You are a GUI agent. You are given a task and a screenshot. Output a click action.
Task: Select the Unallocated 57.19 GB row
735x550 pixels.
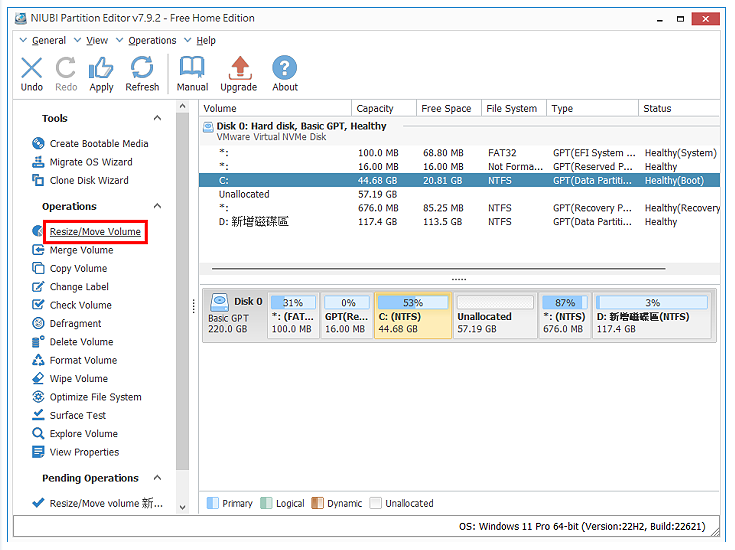pos(459,194)
